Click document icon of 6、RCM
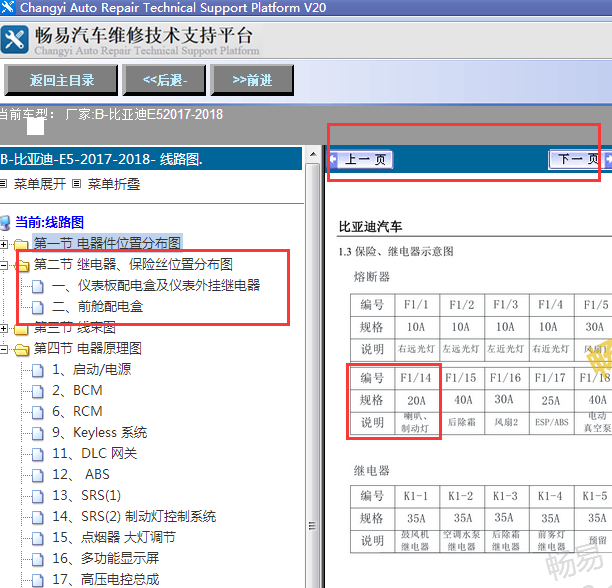This screenshot has width=612, height=588. 37,412
